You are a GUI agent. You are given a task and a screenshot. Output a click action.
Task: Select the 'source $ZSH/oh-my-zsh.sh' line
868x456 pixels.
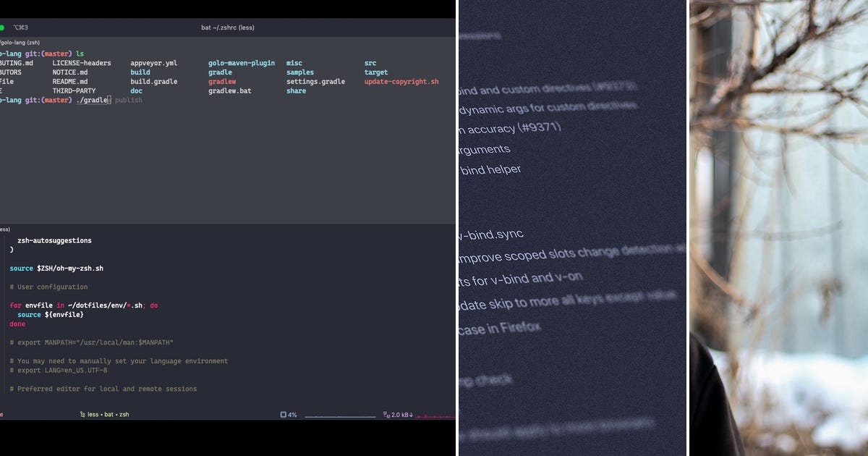56,268
